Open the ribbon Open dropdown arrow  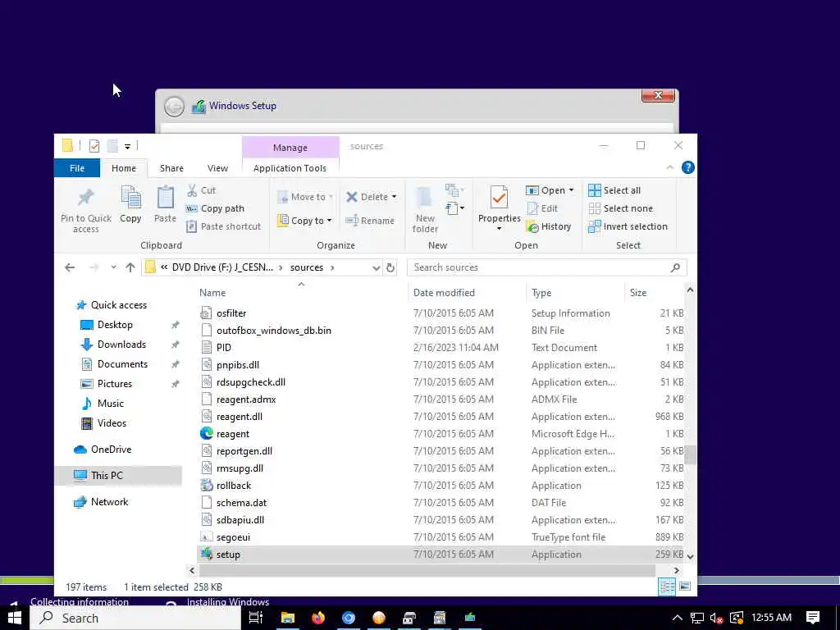571,190
